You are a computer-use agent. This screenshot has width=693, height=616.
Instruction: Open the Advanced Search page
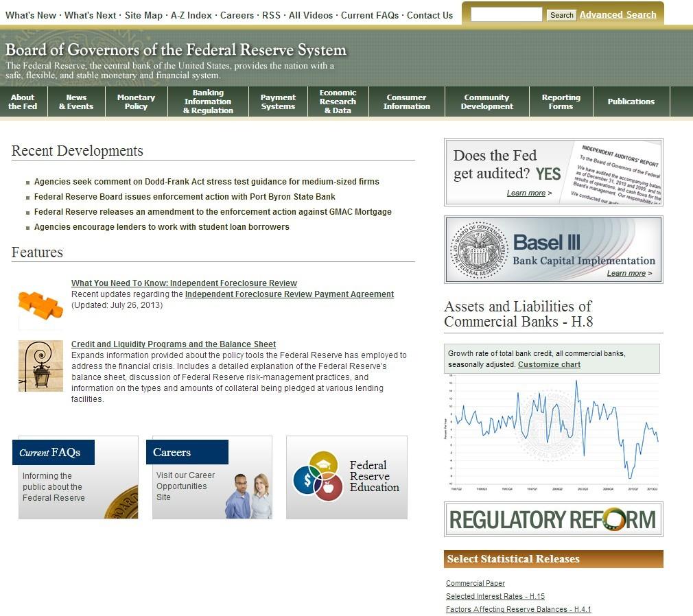click(617, 14)
